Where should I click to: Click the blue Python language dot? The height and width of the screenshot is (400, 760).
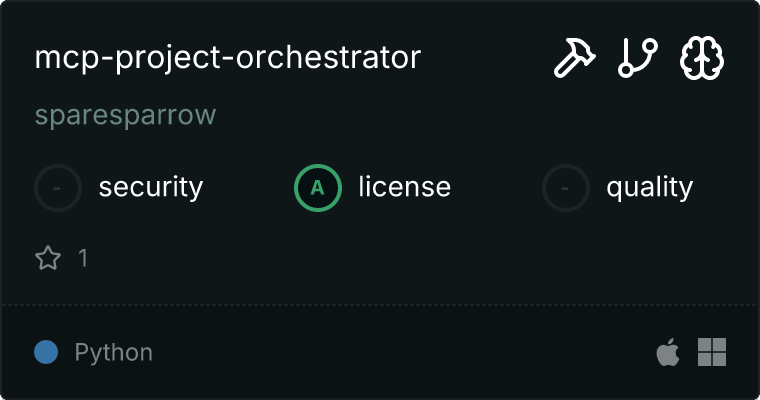(45, 352)
